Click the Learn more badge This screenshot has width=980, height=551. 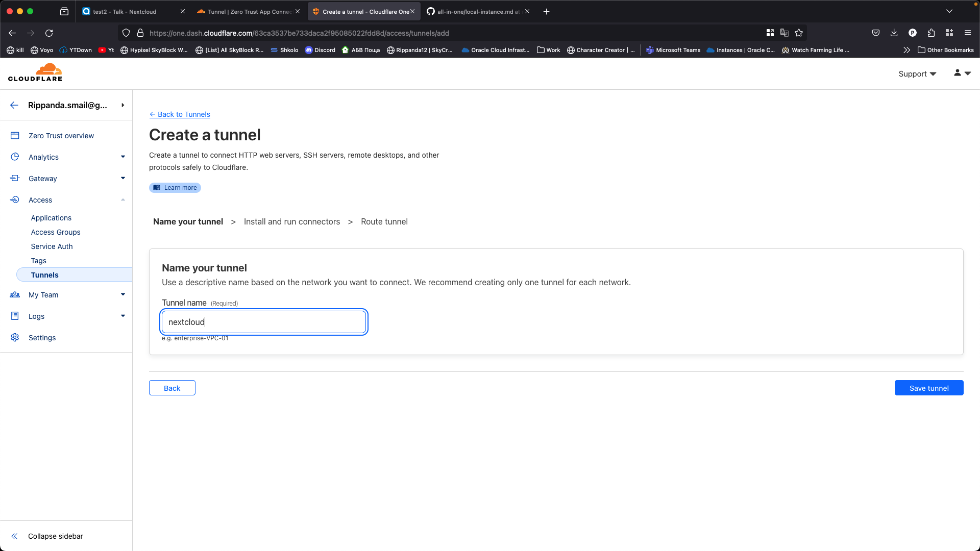click(x=175, y=188)
